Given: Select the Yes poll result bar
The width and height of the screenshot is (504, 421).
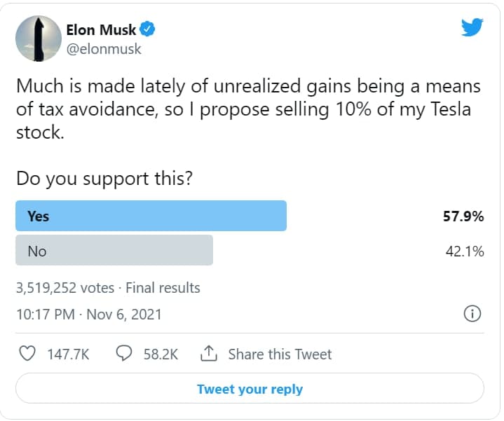Looking at the screenshot, I should pos(151,216).
